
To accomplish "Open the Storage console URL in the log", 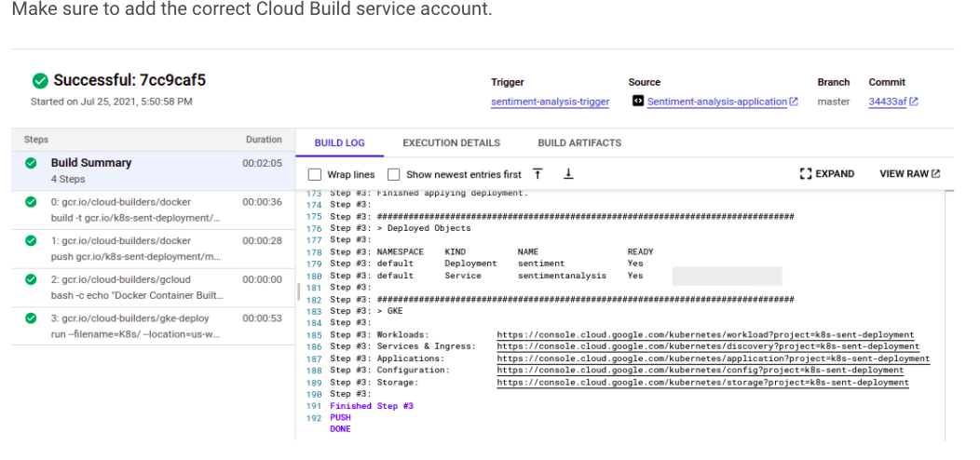I will coord(702,383).
